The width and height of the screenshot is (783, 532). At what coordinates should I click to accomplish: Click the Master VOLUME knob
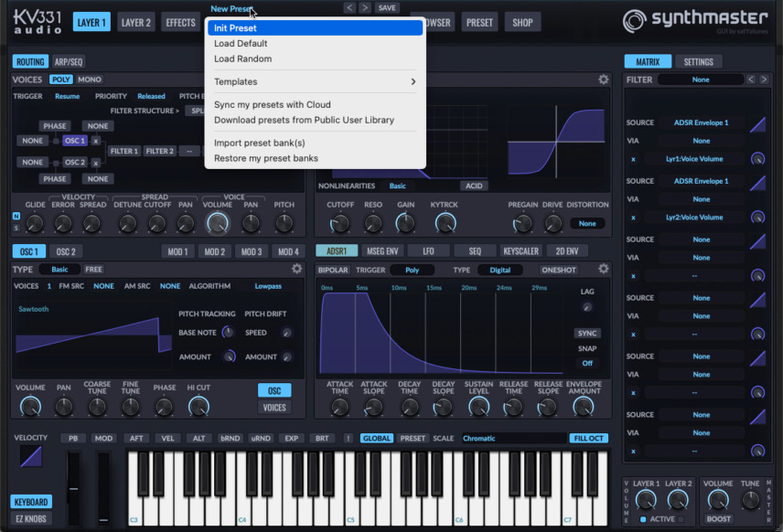click(x=717, y=500)
